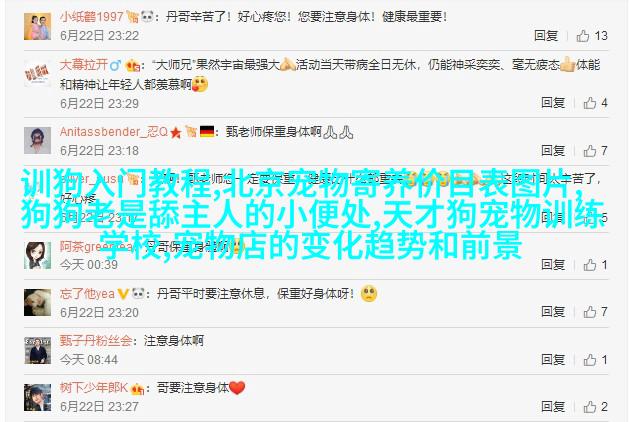Open the 大幕拉开 username link

click(84, 64)
